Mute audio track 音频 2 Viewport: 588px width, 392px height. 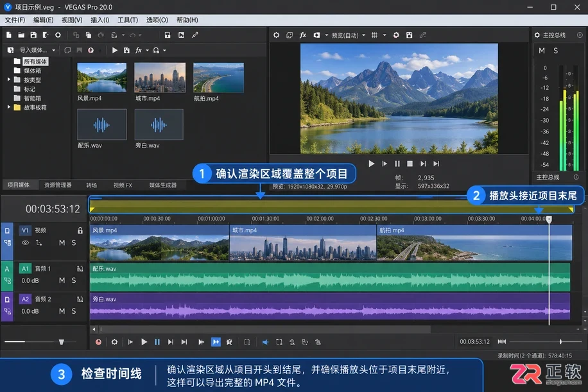(62, 311)
